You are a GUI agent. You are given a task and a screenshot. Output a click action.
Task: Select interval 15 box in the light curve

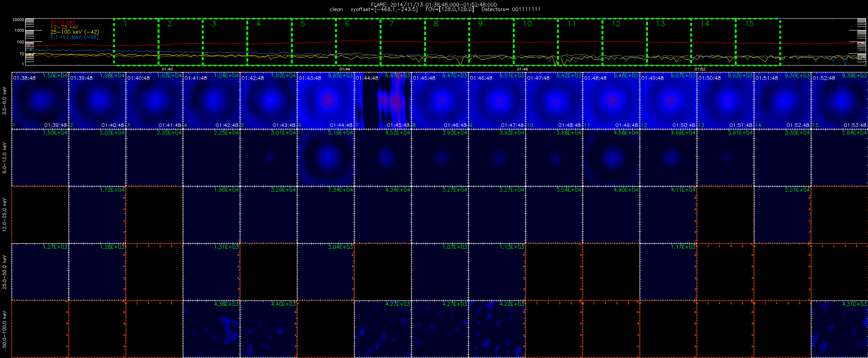point(758,42)
